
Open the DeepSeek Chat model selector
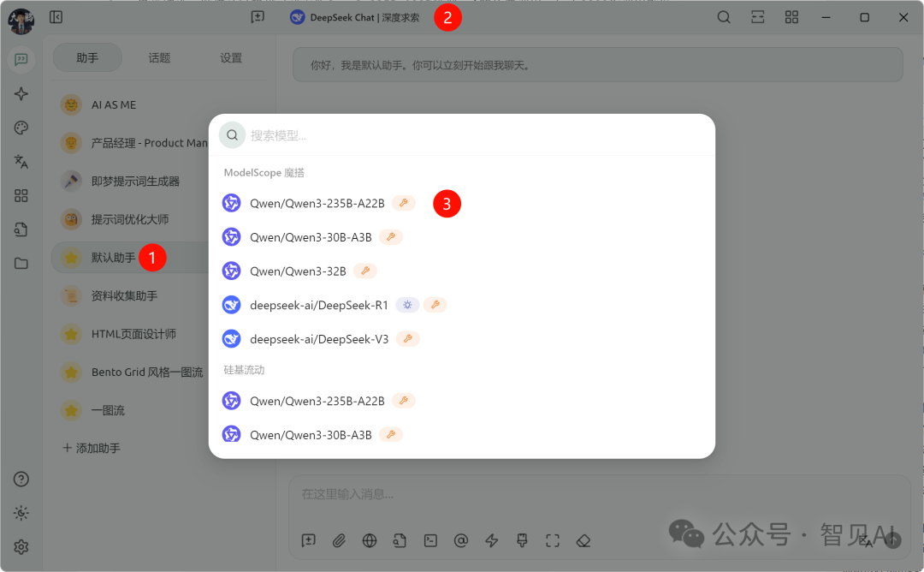pyautogui.click(x=355, y=17)
